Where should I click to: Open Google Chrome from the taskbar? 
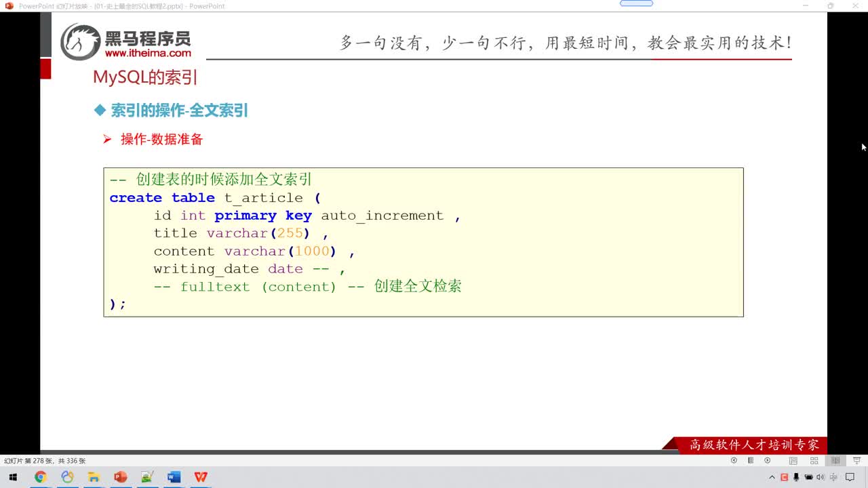pyautogui.click(x=40, y=477)
